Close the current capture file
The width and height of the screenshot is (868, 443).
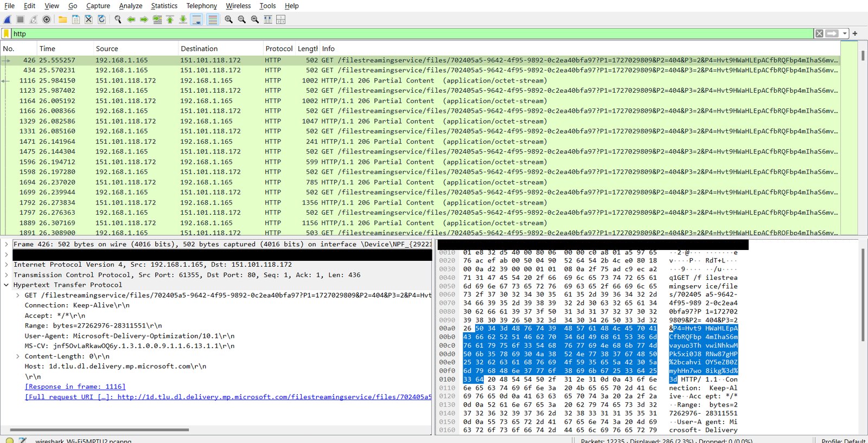coord(89,20)
